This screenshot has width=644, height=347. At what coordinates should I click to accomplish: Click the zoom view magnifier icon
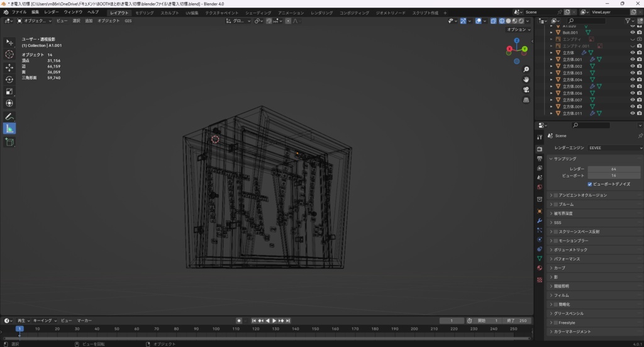tap(526, 69)
